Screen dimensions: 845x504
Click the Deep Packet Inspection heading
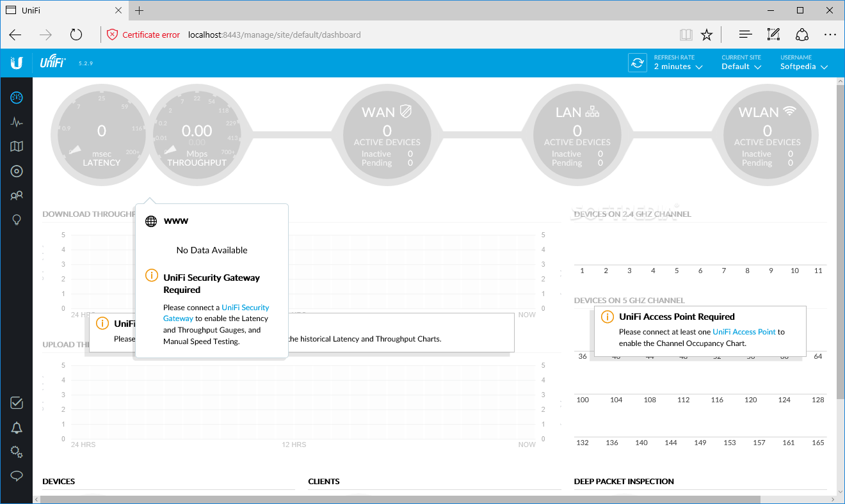point(624,482)
